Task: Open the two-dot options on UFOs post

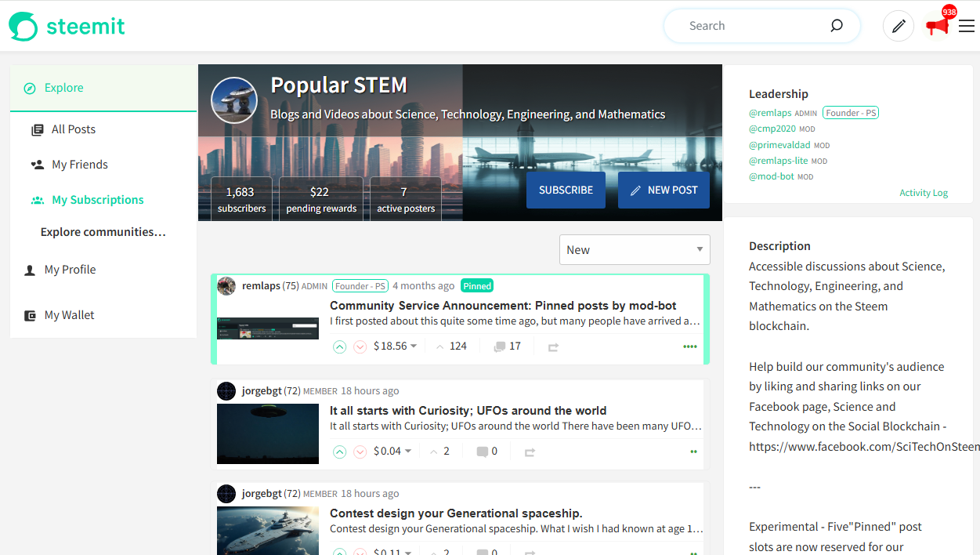Action: coord(693,452)
